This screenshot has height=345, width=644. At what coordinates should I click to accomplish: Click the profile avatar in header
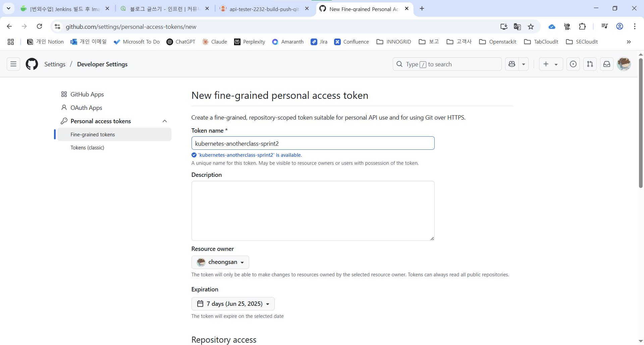click(x=624, y=64)
